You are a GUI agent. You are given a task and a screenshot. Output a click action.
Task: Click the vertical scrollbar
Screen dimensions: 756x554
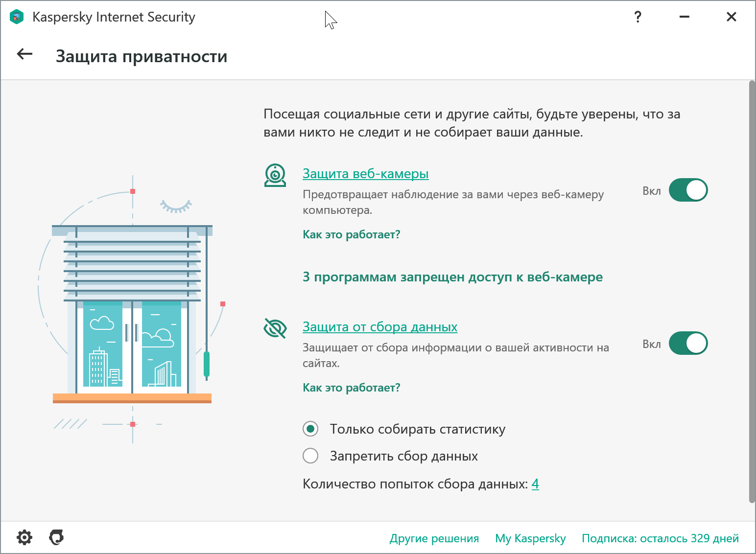pos(752,292)
